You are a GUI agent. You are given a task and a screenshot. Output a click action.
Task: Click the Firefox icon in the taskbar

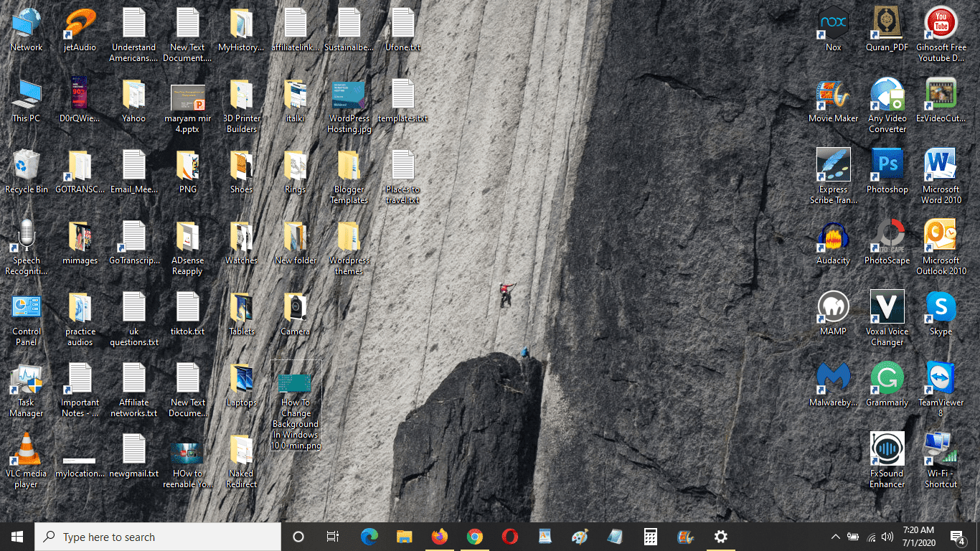[x=439, y=537]
